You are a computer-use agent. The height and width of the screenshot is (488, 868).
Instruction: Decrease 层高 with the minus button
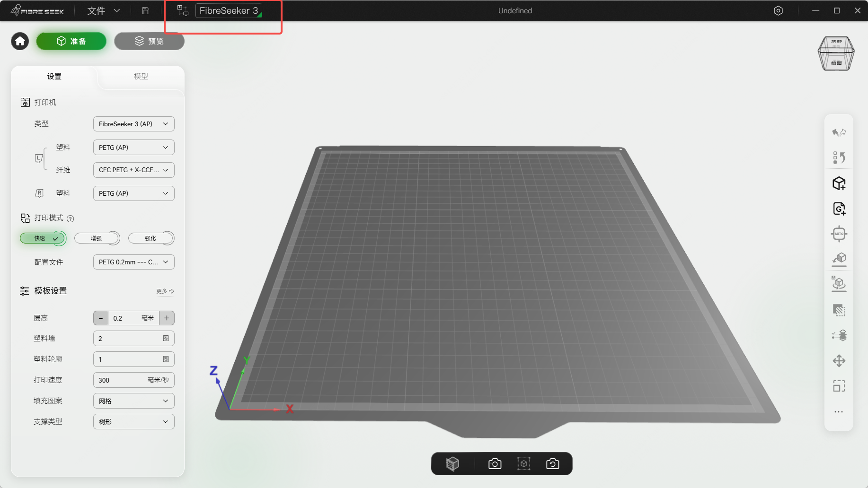[x=101, y=318]
